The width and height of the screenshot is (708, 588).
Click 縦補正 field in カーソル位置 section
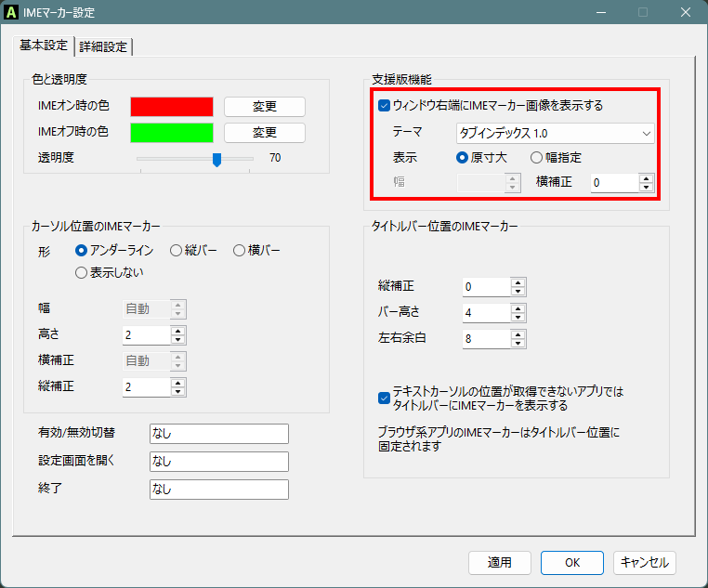(x=146, y=387)
